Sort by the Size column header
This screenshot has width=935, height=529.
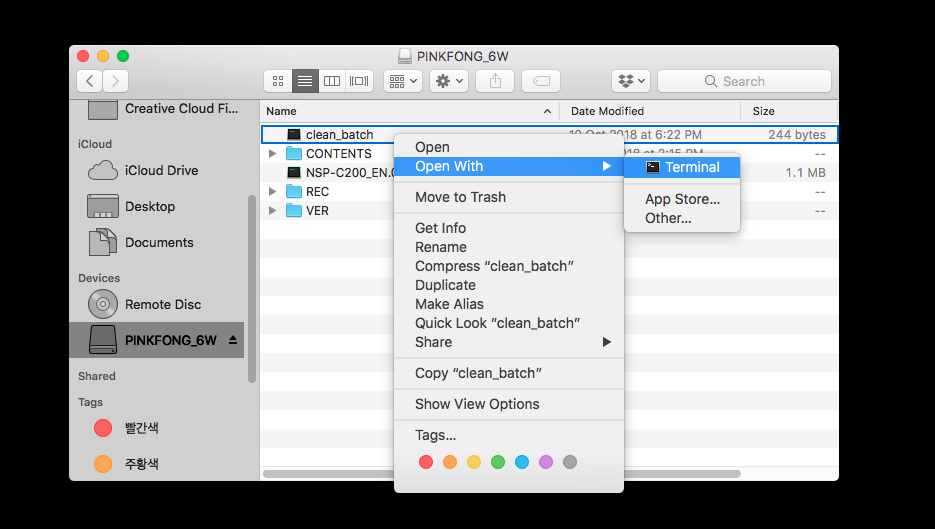[x=789, y=112]
